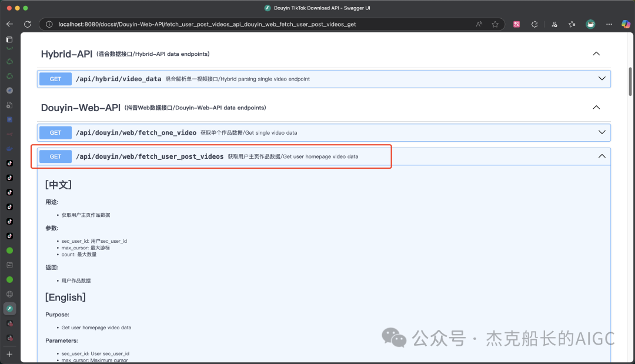The image size is (635, 364).
Task: Click GET badge of fetch_user_post_videos
Action: [x=55, y=156]
